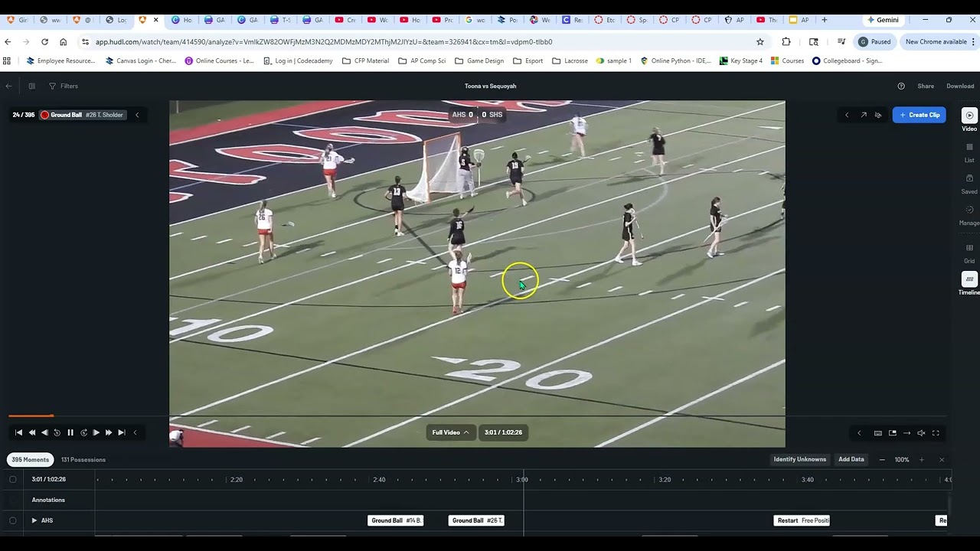
Task: Open the Full Video dropdown
Action: [x=450, y=432]
